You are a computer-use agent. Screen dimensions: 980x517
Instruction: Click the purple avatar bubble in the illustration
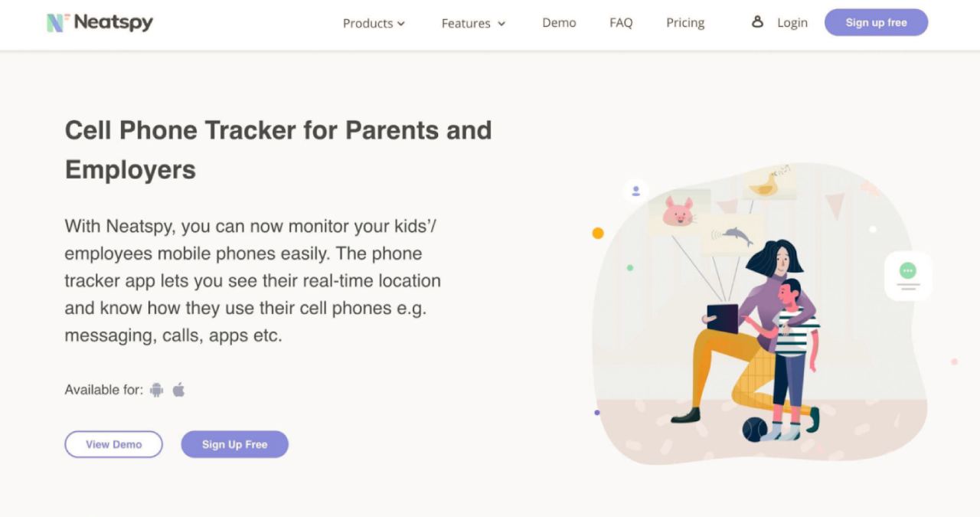[x=635, y=191]
